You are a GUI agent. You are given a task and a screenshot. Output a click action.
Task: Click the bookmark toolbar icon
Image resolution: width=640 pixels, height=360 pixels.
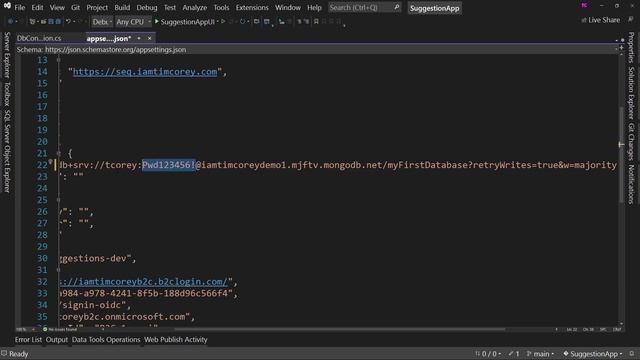coord(316,21)
